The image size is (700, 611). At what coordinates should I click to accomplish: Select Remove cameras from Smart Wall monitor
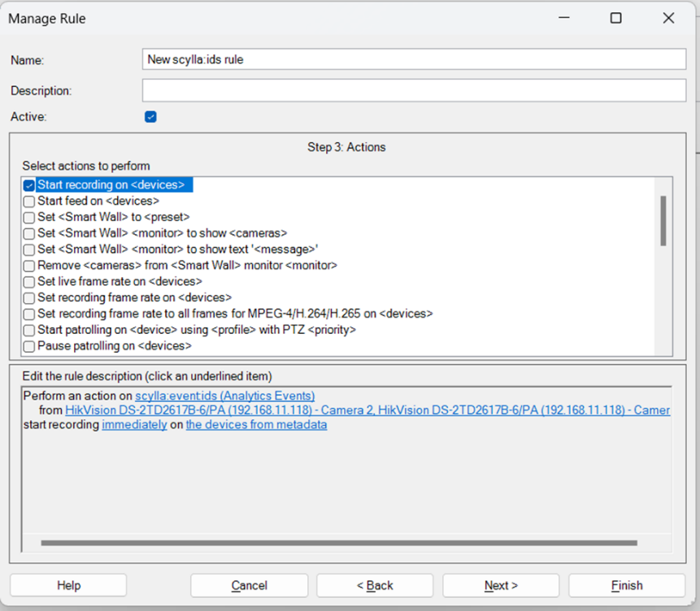[x=29, y=266]
